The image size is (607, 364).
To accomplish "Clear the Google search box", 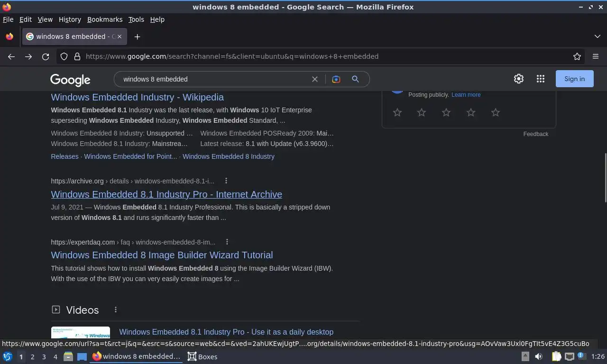I will (x=315, y=79).
